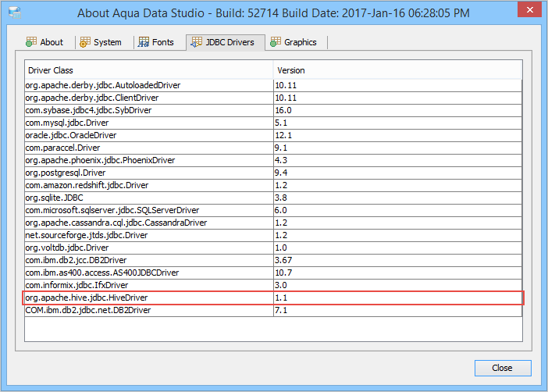Click the System tab gear icon

85,42
